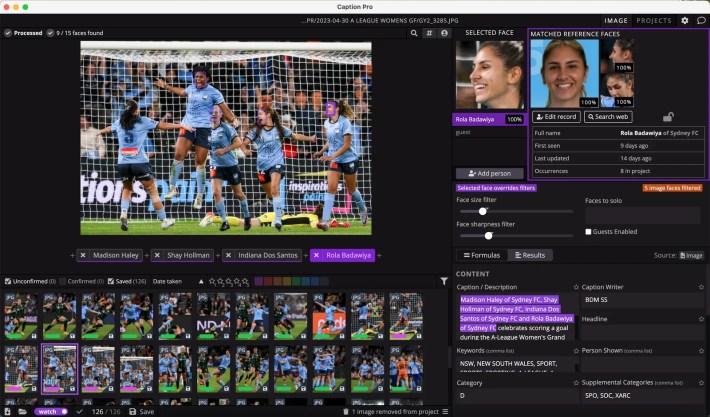710x417 pixels.
Task: Click the add-file icon in the bottom bar
Action: pyautogui.click(x=8, y=412)
